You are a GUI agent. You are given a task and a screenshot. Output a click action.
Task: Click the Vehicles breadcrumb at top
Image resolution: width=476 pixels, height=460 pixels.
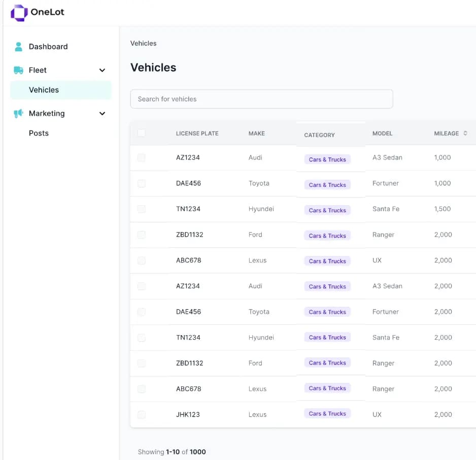pos(143,43)
